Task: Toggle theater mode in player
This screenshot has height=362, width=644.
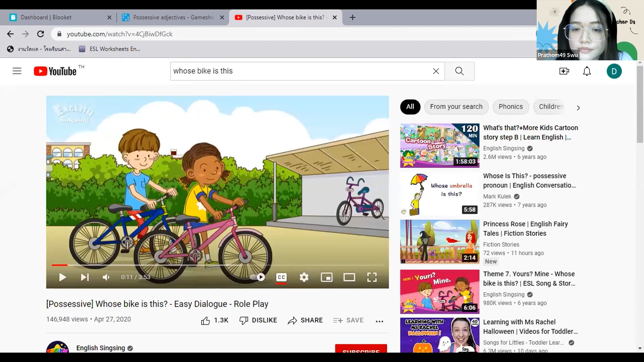Action: (x=349, y=277)
